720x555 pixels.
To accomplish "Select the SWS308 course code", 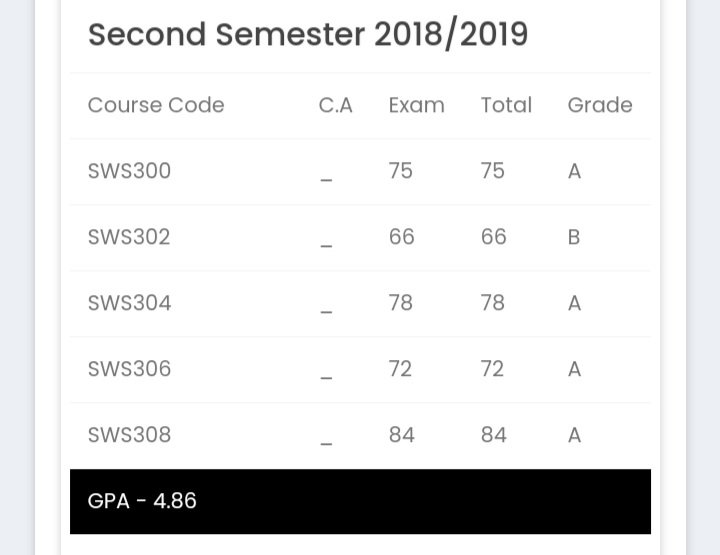I will [129, 435].
